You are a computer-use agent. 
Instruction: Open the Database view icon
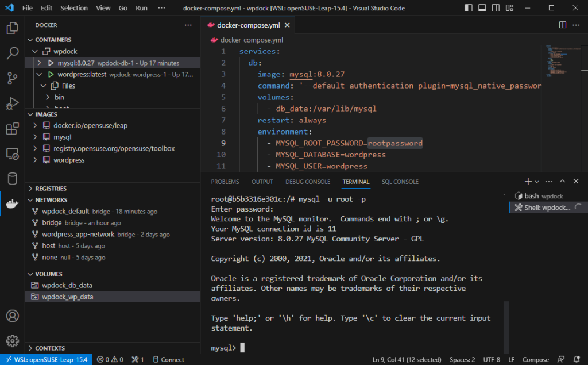pos(13,178)
